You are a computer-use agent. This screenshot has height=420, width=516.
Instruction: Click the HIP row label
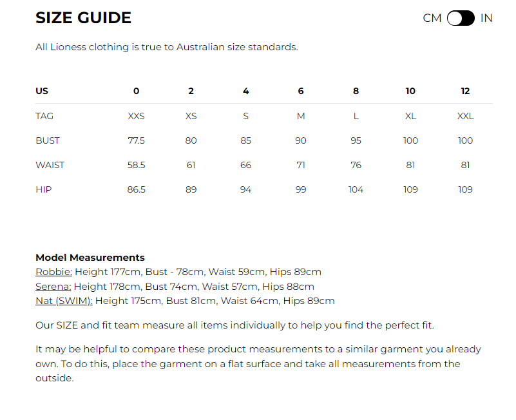[43, 189]
